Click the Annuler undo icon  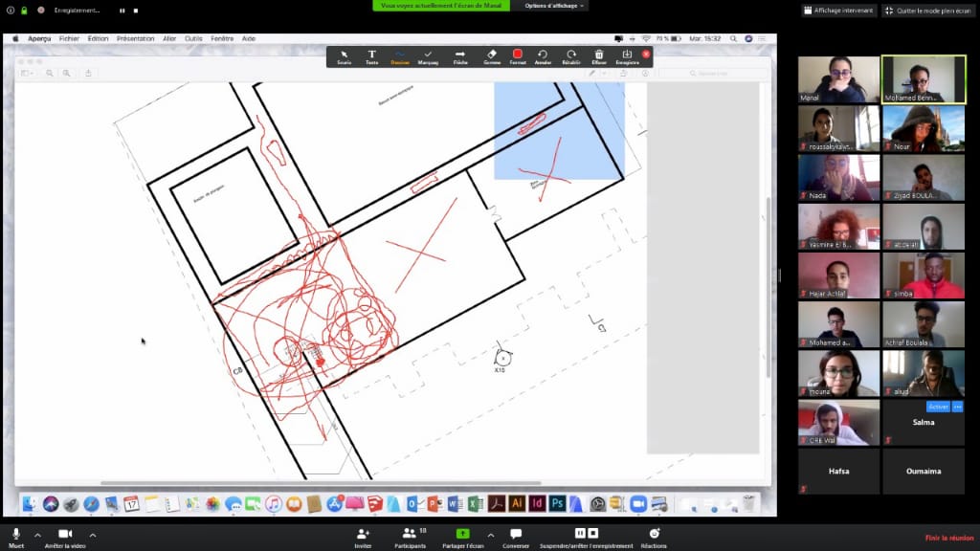[543, 56]
